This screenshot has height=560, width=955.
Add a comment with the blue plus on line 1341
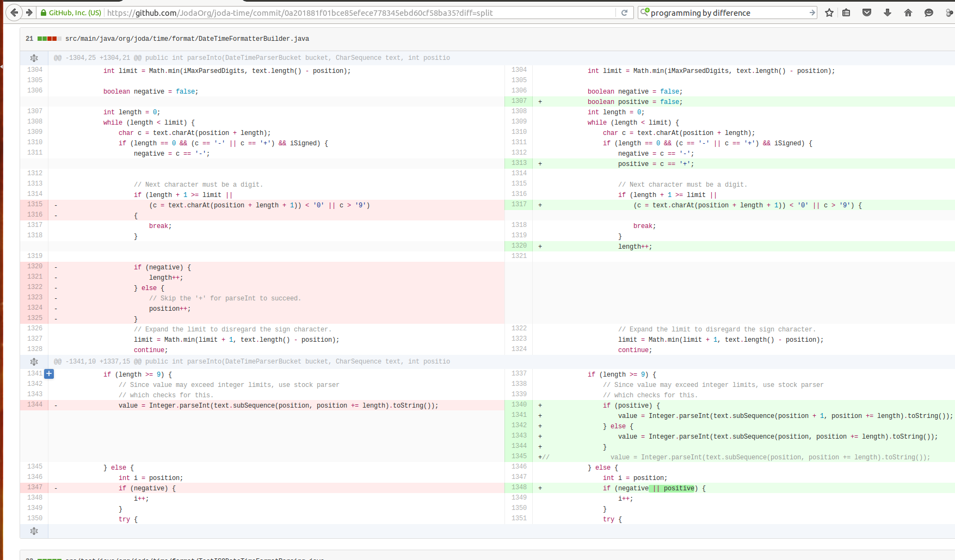tap(49, 374)
